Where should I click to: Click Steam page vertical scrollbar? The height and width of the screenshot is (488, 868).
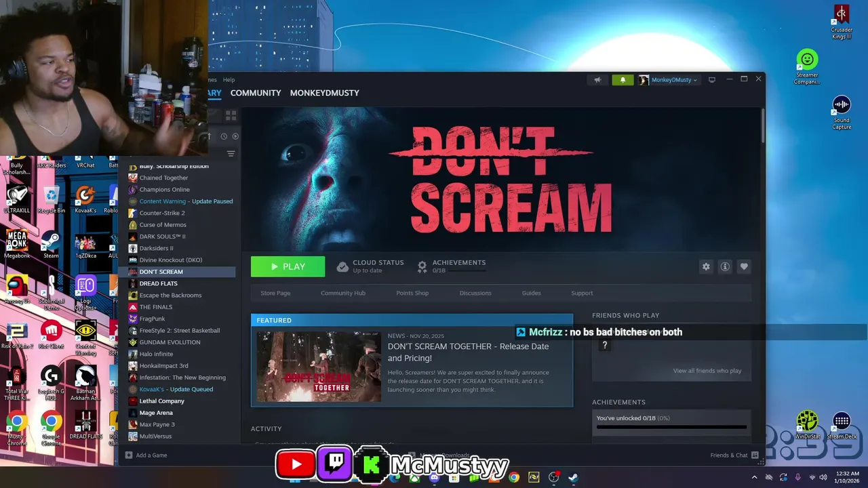click(762, 125)
